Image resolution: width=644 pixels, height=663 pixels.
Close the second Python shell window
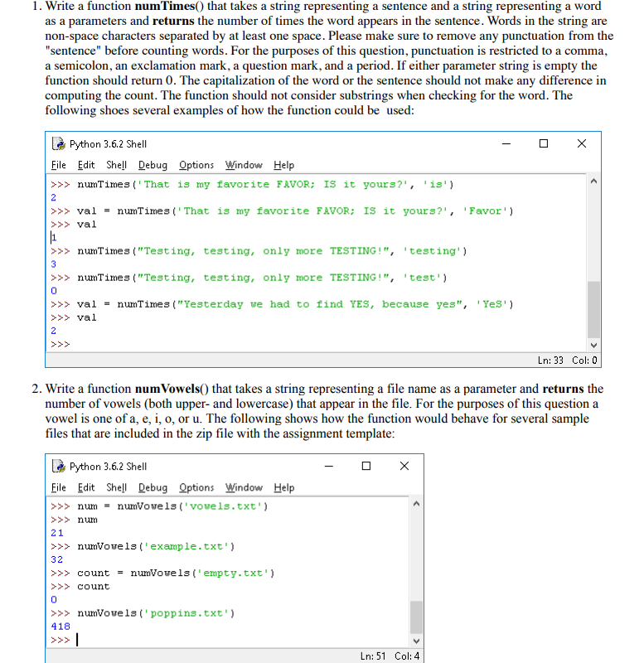pyautogui.click(x=404, y=466)
